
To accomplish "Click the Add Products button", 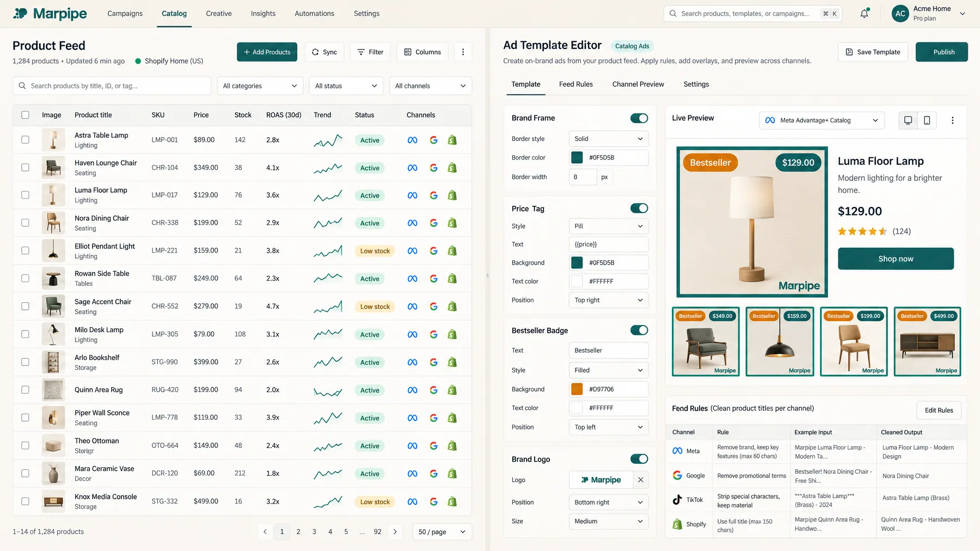I will (x=267, y=52).
